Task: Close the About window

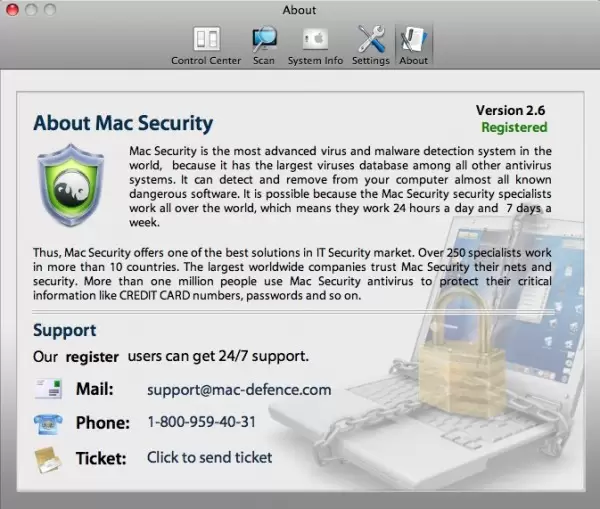Action: coord(12,10)
